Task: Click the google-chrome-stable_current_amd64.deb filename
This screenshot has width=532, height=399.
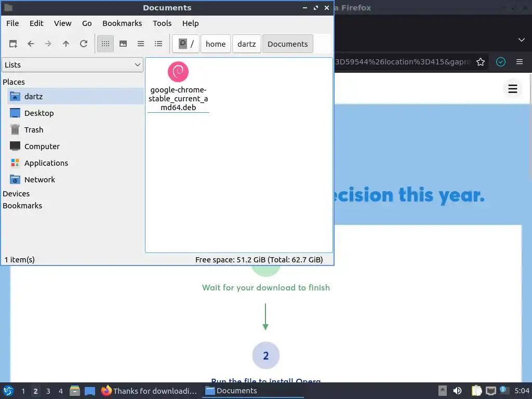Action: [178, 99]
